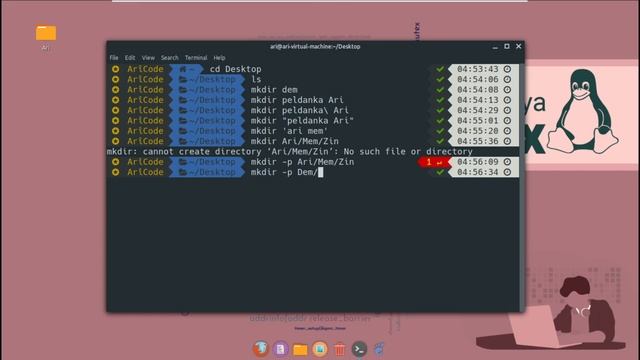640x360 pixels.
Task: Click the green checkmark on the mkdir -p Dem/ line
Action: click(440, 172)
